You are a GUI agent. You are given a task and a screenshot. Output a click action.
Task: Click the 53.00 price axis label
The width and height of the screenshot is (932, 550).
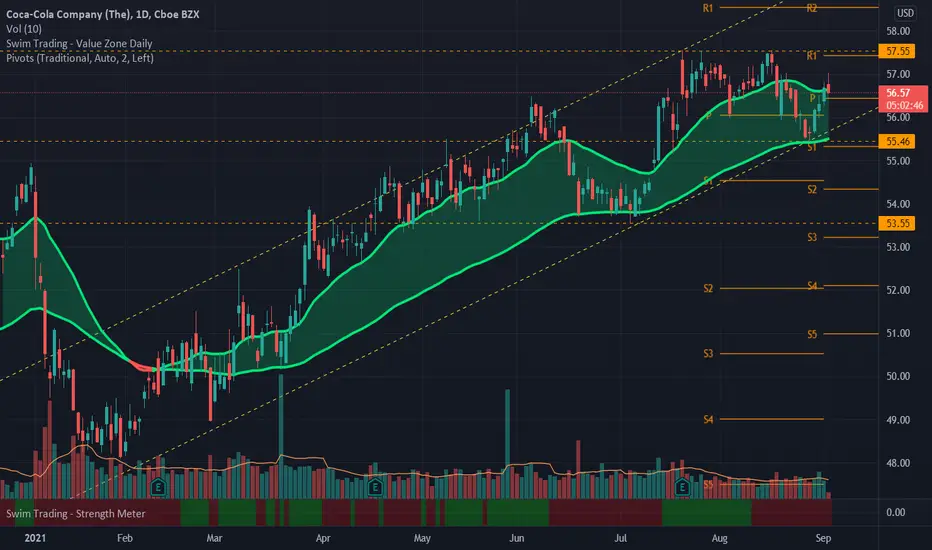click(898, 247)
